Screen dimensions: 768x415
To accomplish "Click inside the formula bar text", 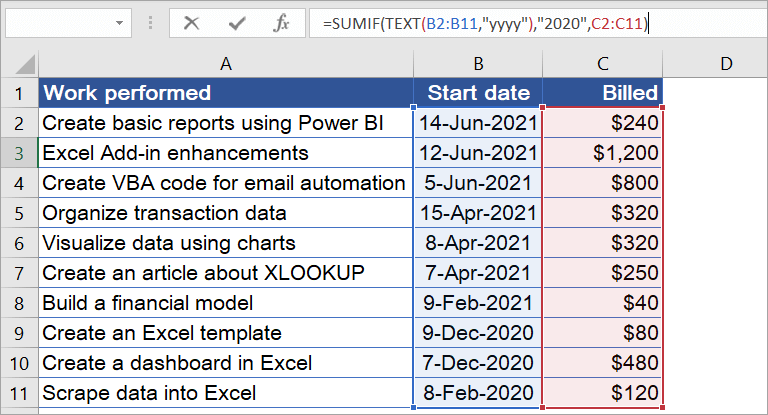I will [x=500, y=22].
